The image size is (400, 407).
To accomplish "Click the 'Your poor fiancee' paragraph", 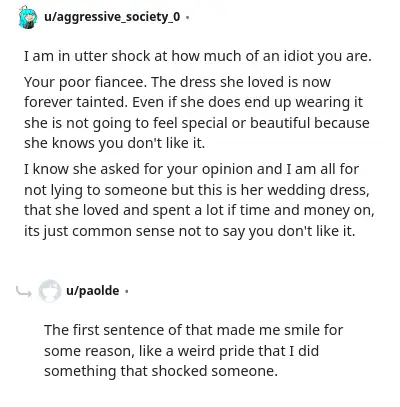I will coord(197,112).
